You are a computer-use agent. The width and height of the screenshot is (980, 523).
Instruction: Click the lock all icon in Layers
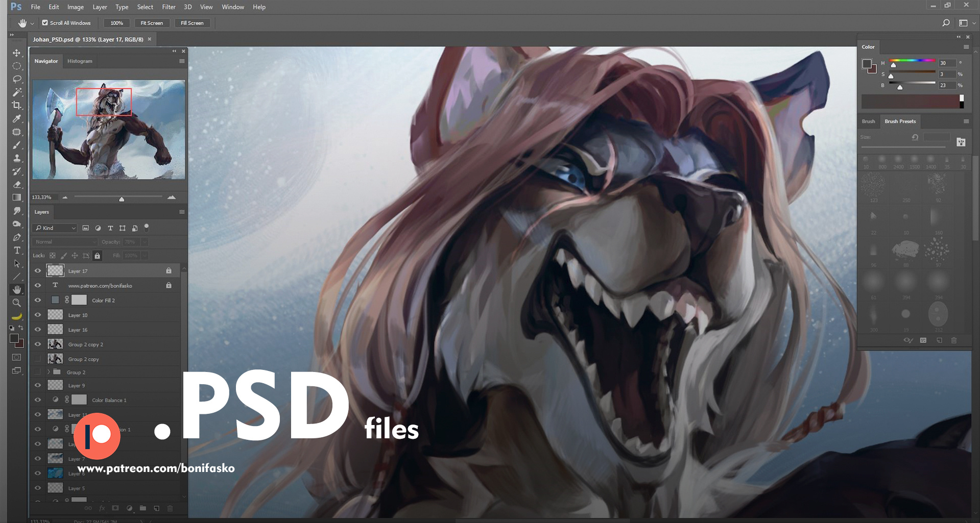point(98,256)
